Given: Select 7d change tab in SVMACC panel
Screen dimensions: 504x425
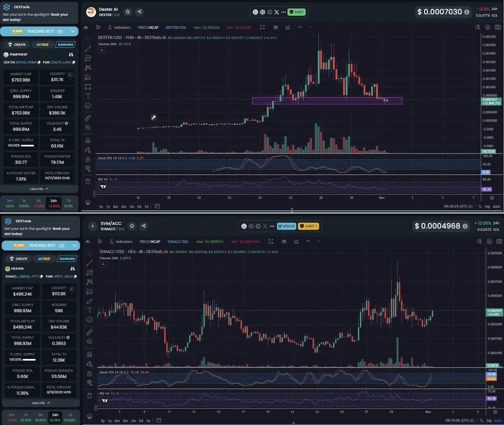Looking at the screenshot, I should (70, 417).
